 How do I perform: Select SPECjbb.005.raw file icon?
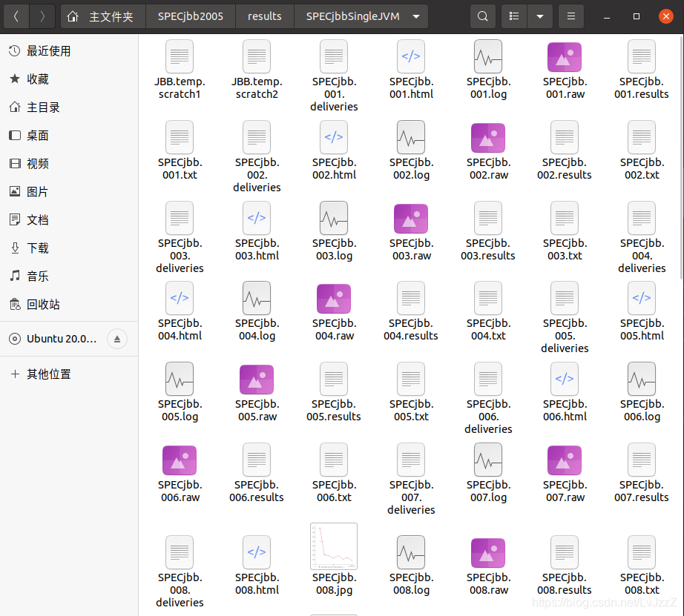click(257, 380)
